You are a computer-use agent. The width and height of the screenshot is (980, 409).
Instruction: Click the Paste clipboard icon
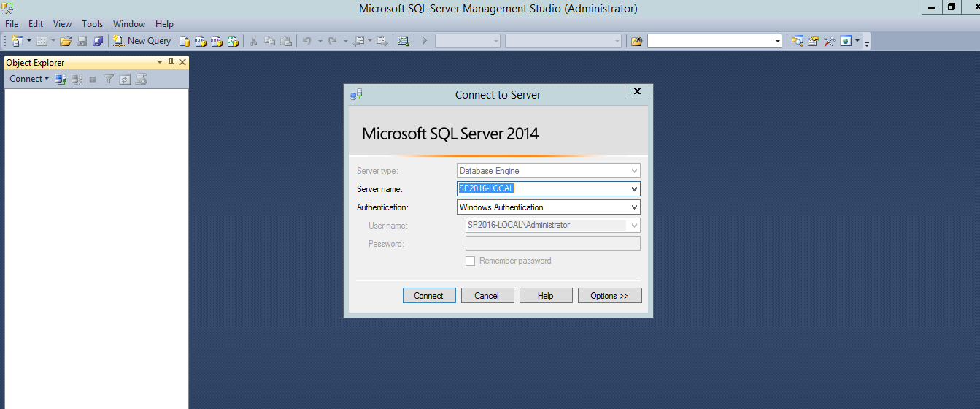click(286, 41)
